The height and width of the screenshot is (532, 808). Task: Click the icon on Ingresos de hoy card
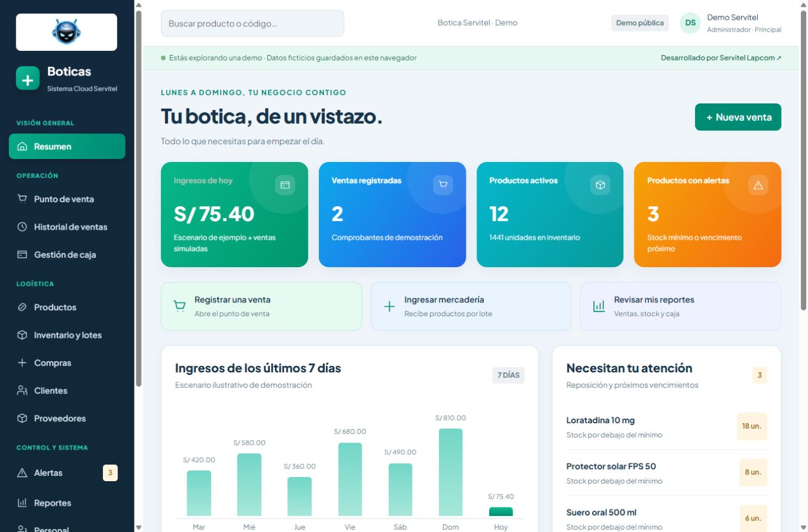[285, 185]
